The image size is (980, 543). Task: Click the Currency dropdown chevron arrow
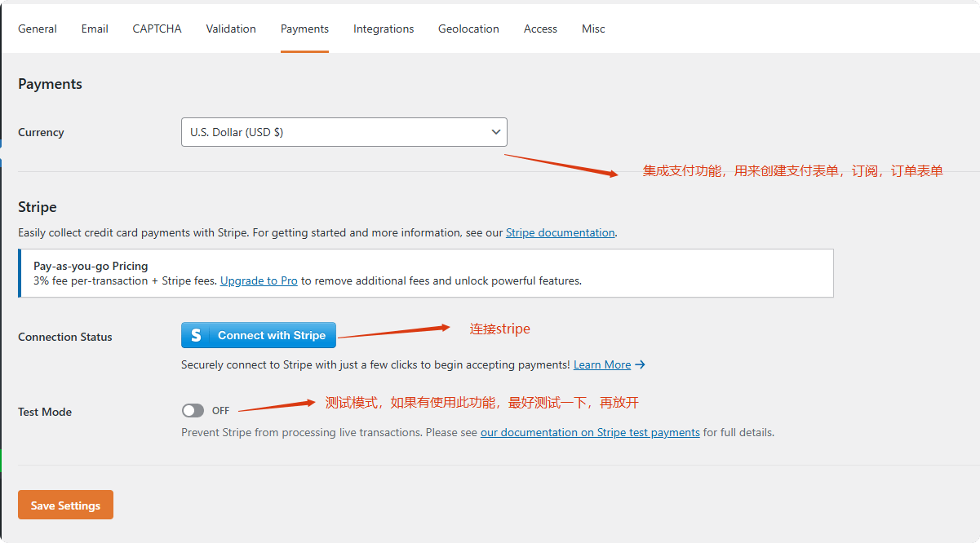495,132
